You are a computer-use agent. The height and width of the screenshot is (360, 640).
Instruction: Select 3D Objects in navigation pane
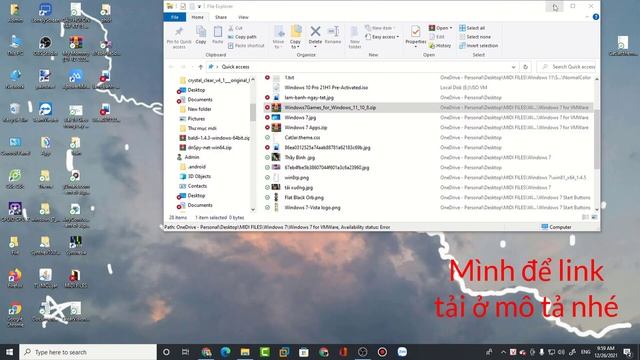click(x=199, y=176)
